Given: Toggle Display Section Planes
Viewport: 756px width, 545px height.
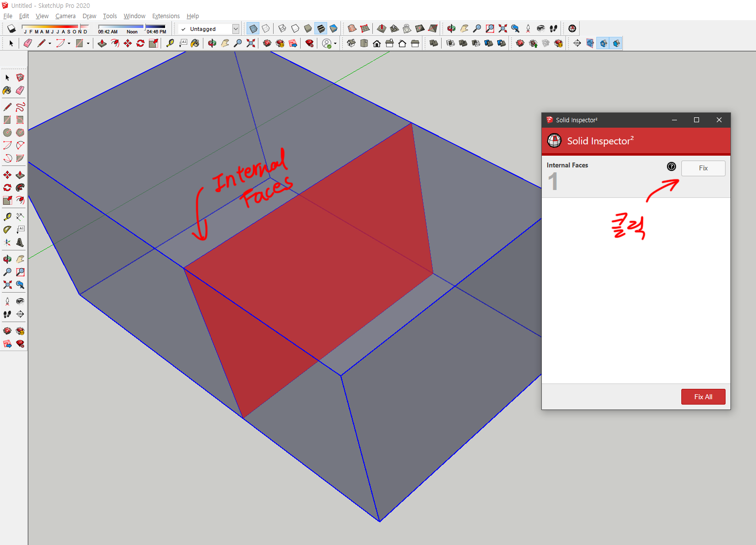Looking at the screenshot, I should click(x=590, y=43).
